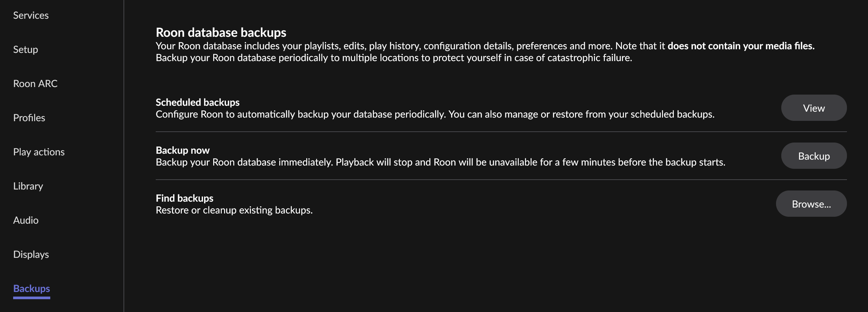View scheduled backups configuration
Screen dimensions: 868x312
(813, 108)
